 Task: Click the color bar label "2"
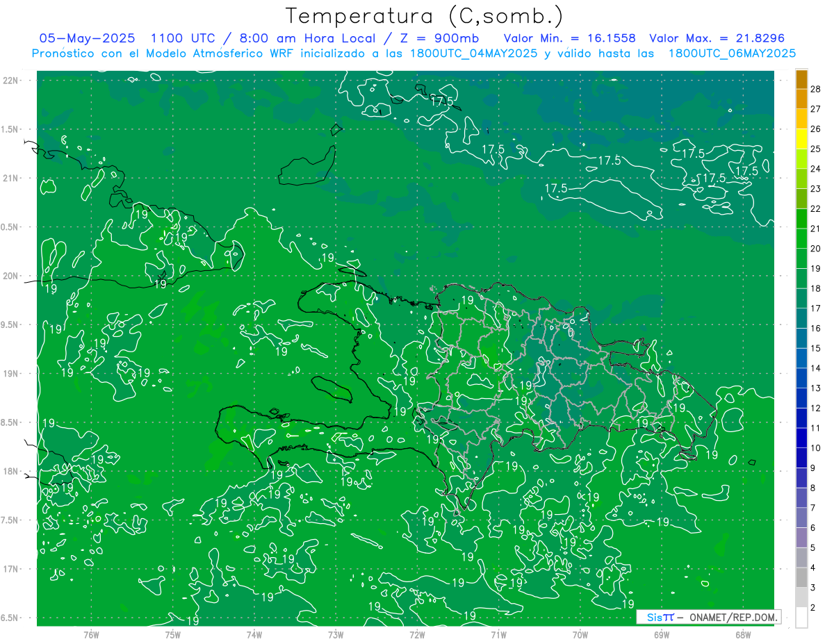814,608
